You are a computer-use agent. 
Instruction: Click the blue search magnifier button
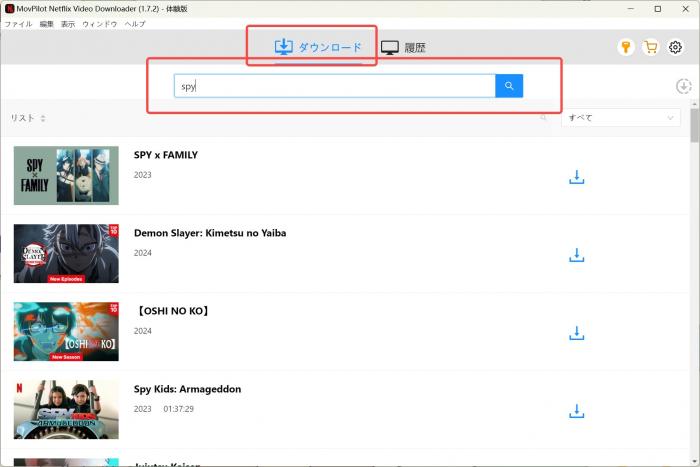[x=509, y=86]
